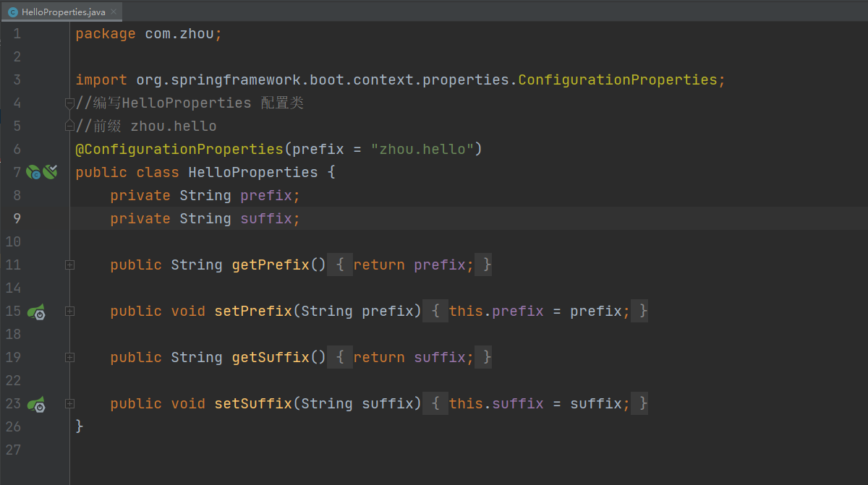Click the closing brace on line 26
The image size is (868, 485).
(80, 427)
